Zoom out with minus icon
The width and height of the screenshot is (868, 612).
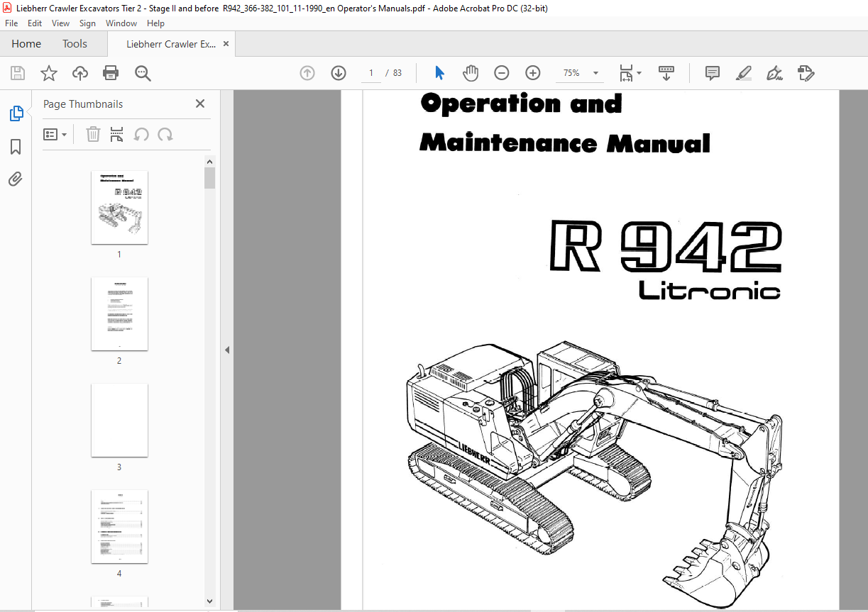[502, 73]
